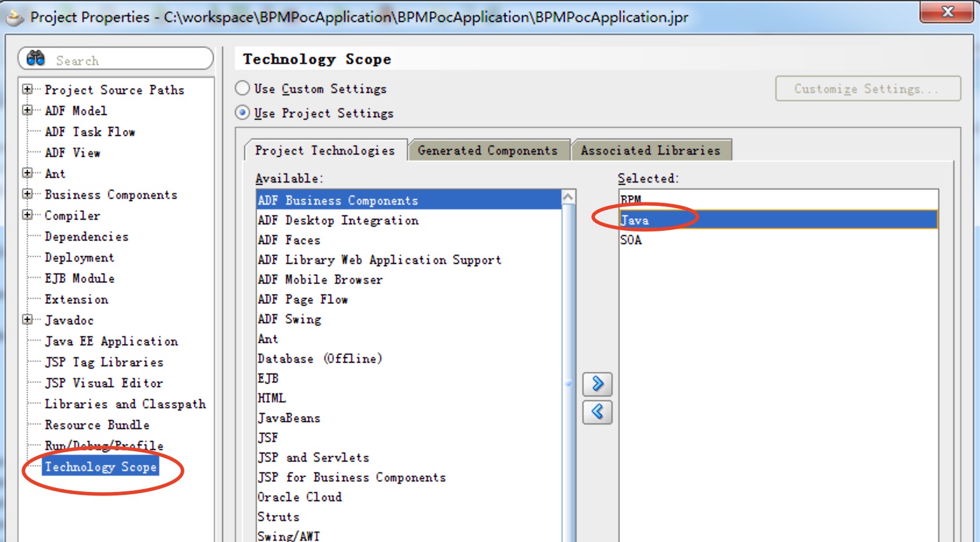Viewport: 980px width, 542px height.
Task: Expand the Project Source Paths node
Action: click(x=27, y=90)
